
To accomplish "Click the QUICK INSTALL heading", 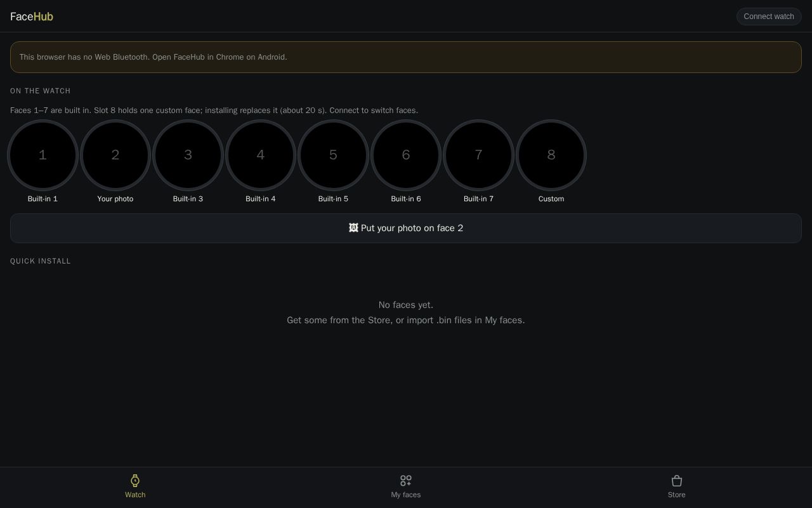I will 41,261.
